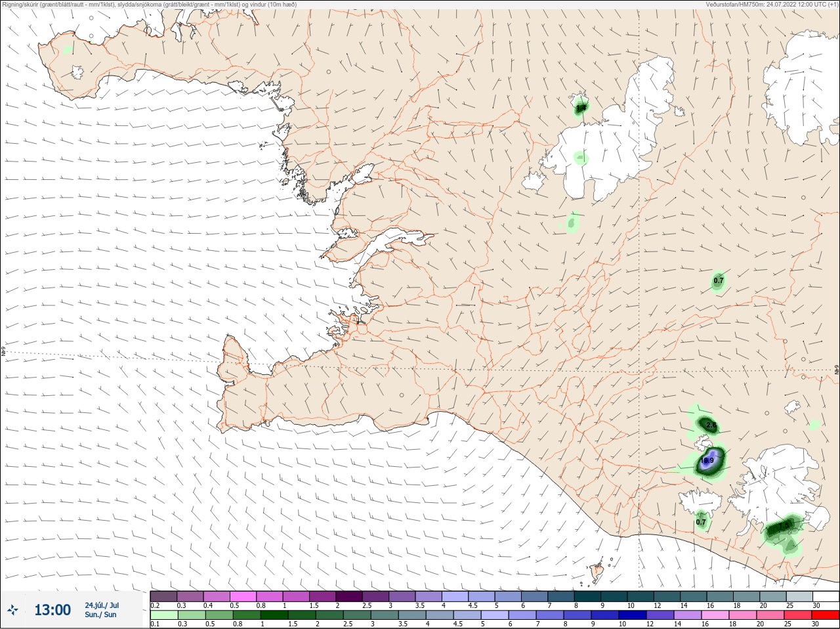
Task: Select the white 30 swatch in upper legend row
Action: [x=826, y=596]
